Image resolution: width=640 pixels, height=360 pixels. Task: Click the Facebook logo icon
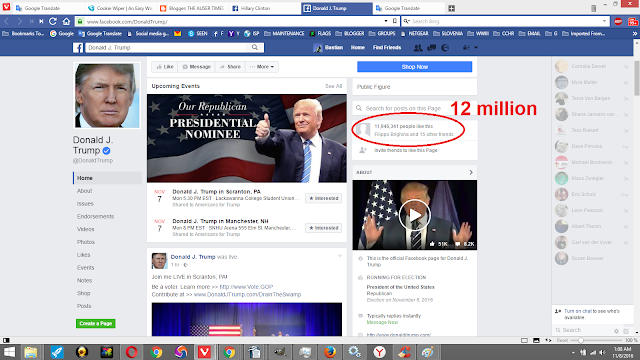pos(78,48)
